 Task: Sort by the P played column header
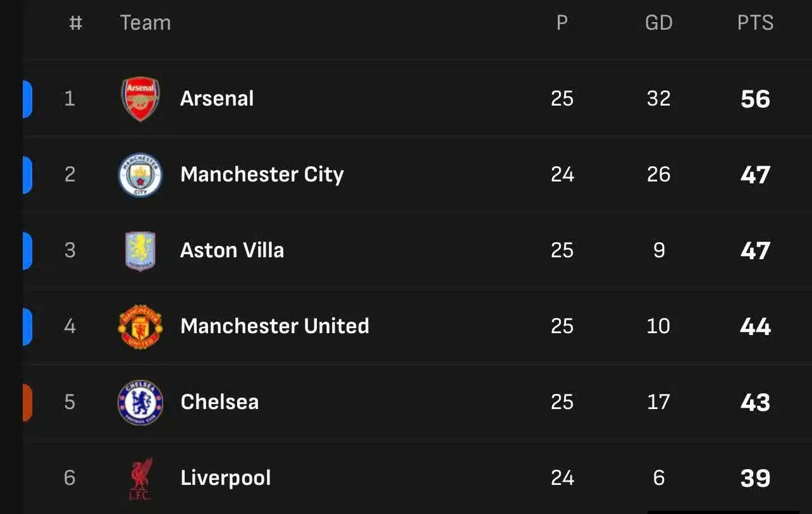[x=562, y=23]
